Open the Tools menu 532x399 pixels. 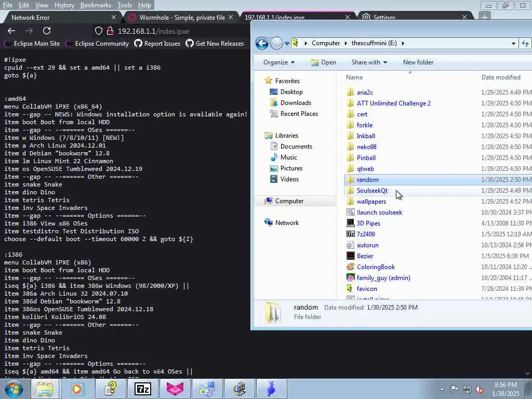125,5
